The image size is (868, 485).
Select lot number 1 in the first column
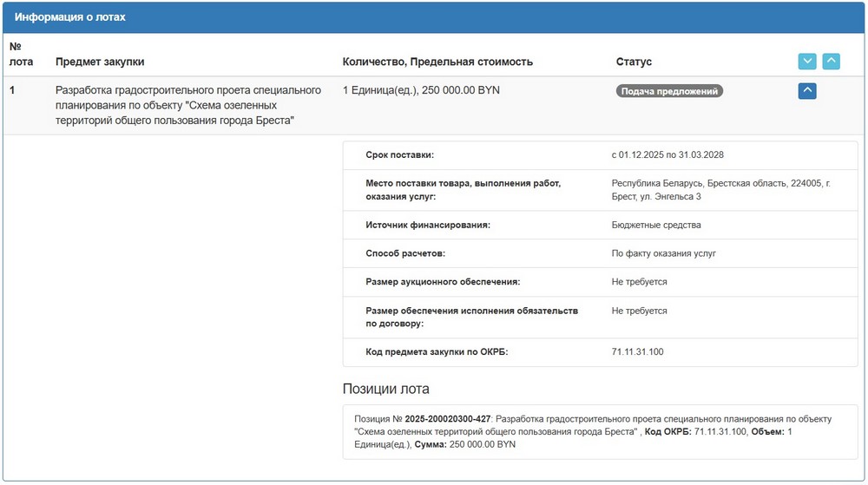click(13, 90)
